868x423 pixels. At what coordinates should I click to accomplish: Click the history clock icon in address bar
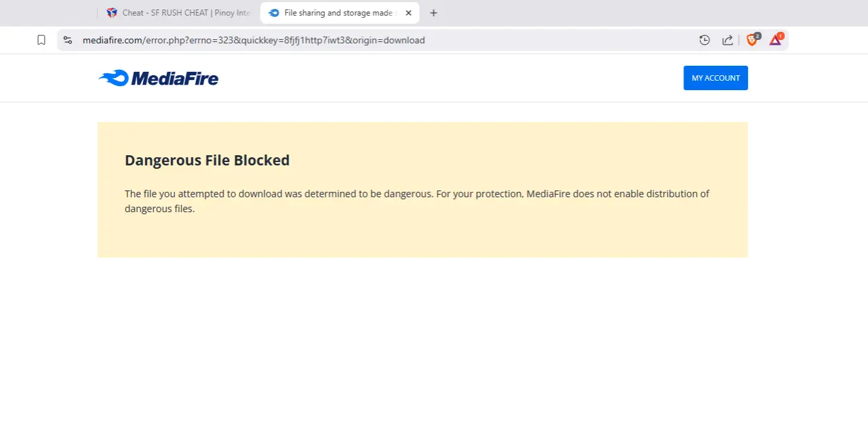coord(705,40)
